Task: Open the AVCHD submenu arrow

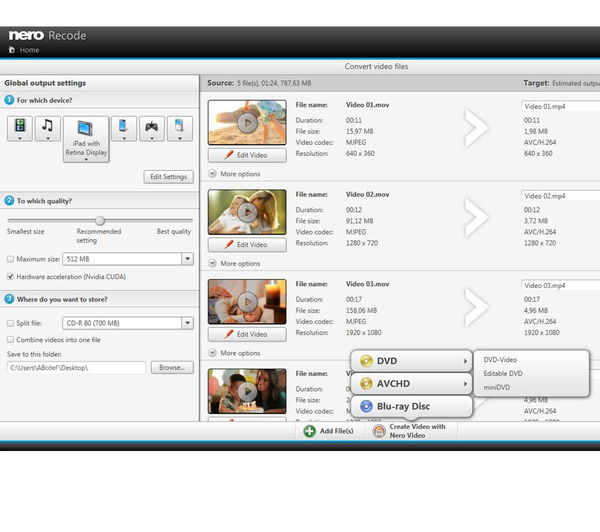Action: coord(465,383)
